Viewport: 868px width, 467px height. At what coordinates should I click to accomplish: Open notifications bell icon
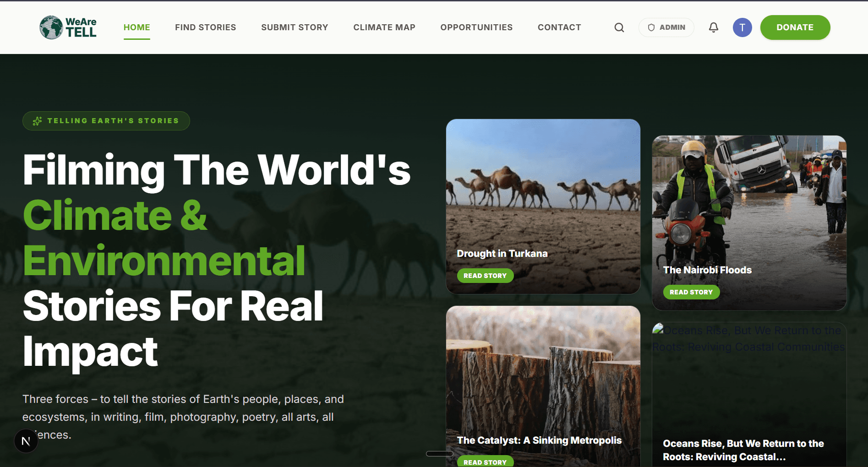click(x=714, y=27)
